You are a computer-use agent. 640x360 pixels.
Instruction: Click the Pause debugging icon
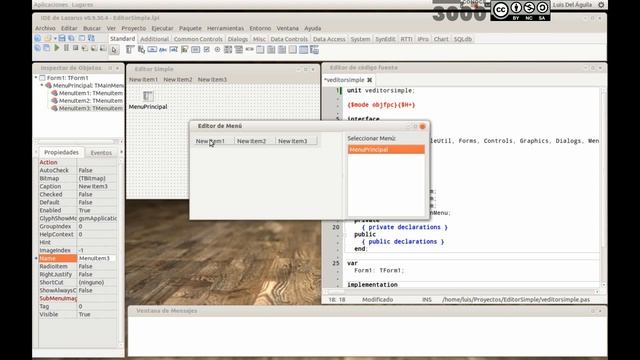click(67, 48)
